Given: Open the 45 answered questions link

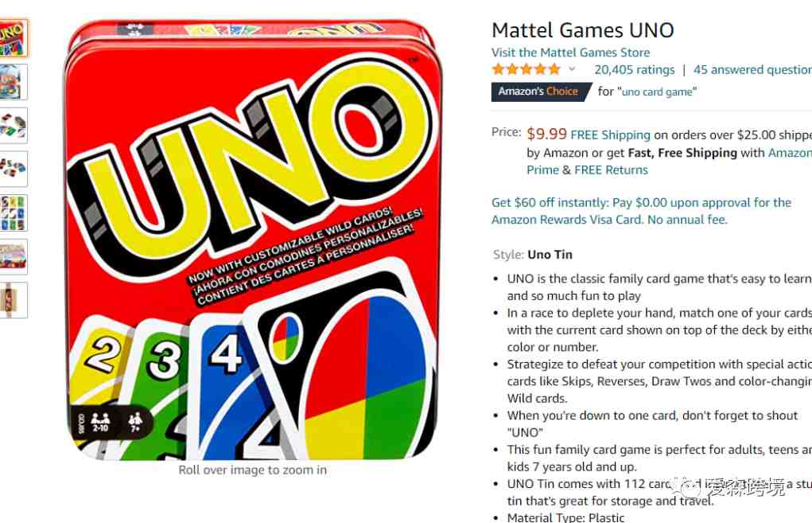Looking at the screenshot, I should [x=752, y=69].
